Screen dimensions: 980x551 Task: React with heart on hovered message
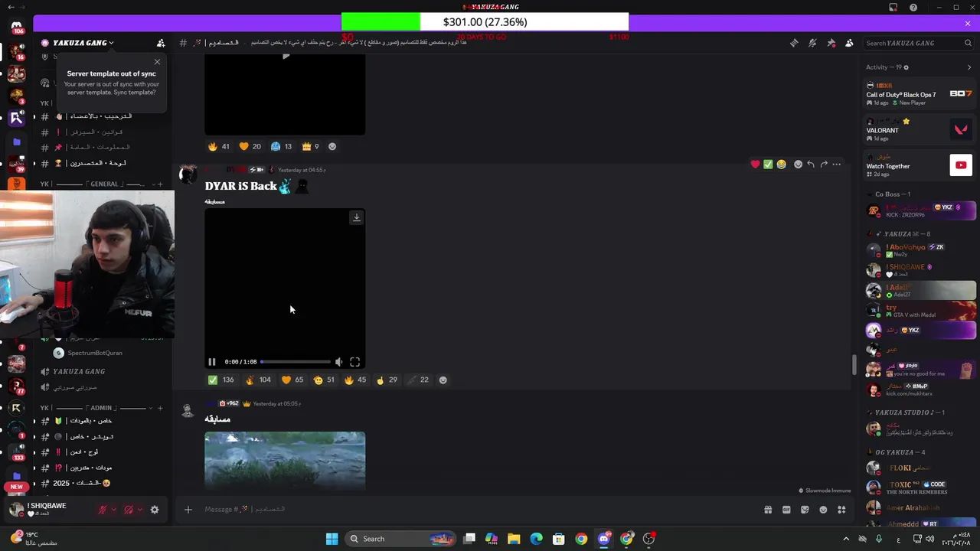point(755,164)
